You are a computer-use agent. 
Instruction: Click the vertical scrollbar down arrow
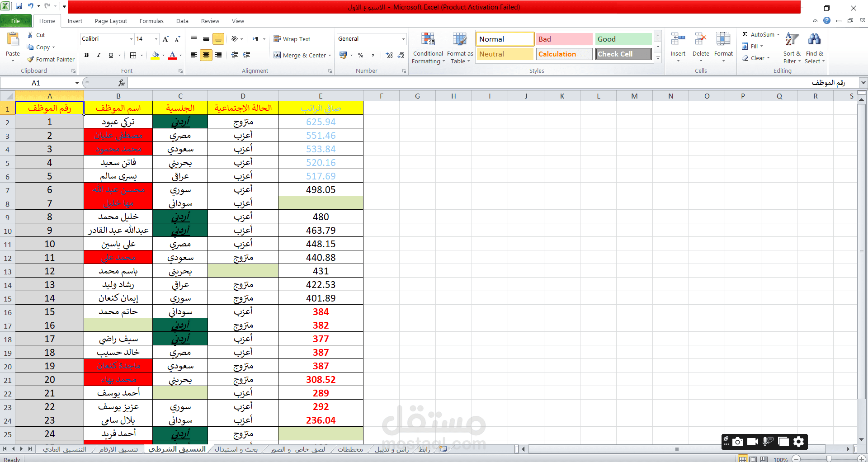861,439
